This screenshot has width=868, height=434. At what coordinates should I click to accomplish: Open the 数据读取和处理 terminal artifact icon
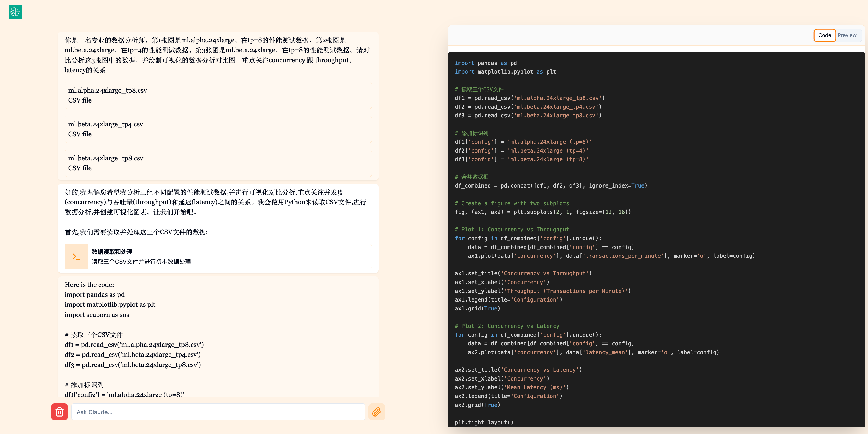[76, 257]
